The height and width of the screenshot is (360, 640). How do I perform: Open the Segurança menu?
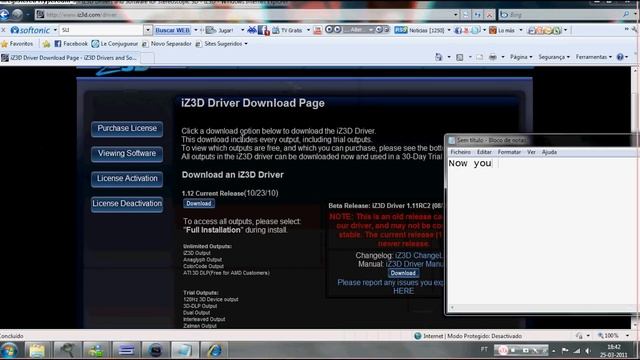pos(554,57)
